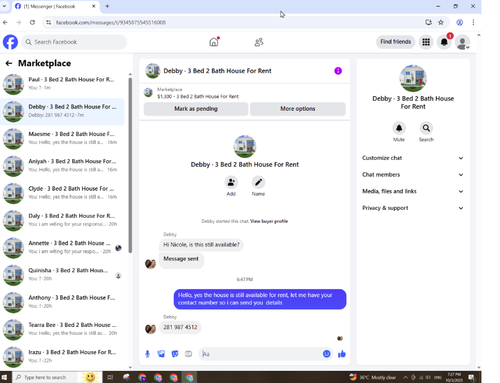The height and width of the screenshot is (383, 500).
Task: Open the weather widget in taskbar
Action: (372, 377)
